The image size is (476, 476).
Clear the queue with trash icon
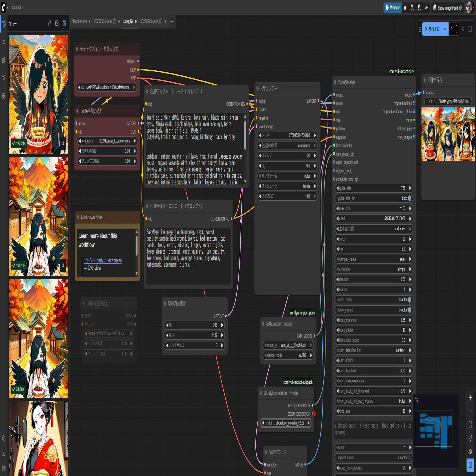click(x=64, y=23)
